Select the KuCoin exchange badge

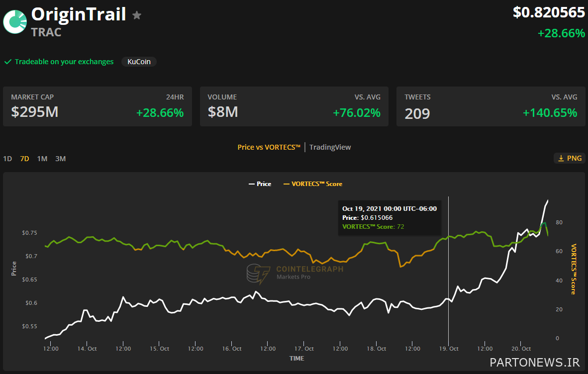(x=139, y=62)
